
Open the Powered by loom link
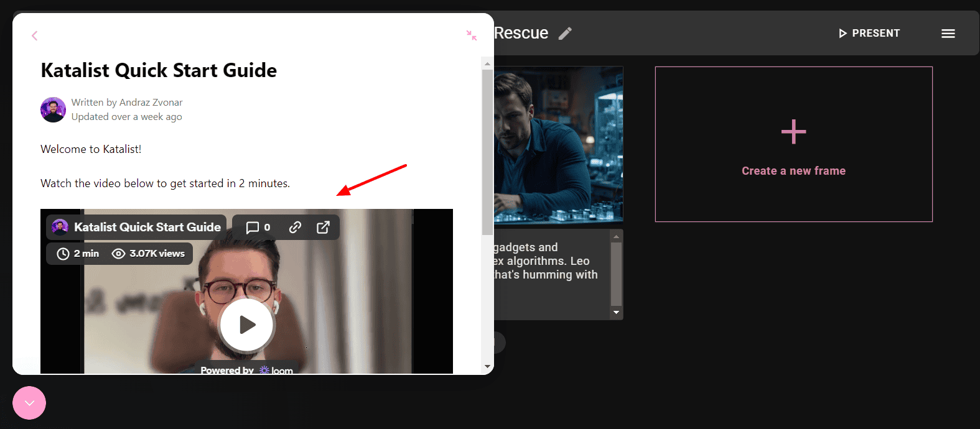[x=246, y=370]
